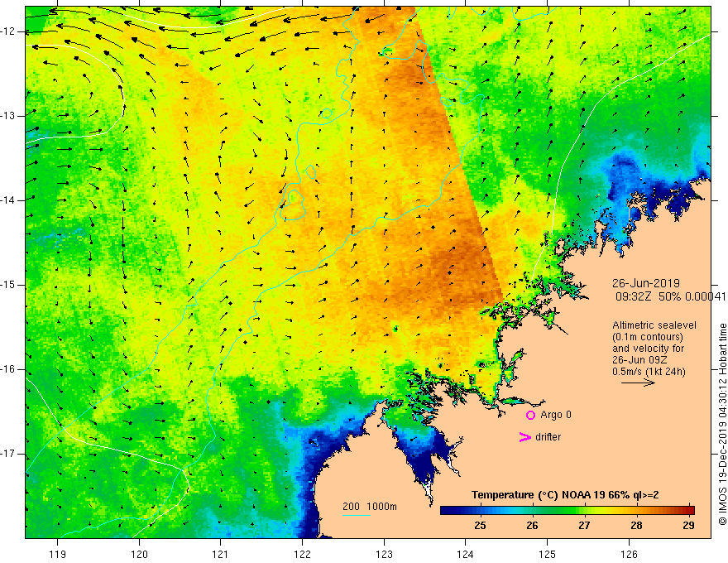Click the longitude axis label 126
The height and width of the screenshot is (563, 728).
click(629, 554)
